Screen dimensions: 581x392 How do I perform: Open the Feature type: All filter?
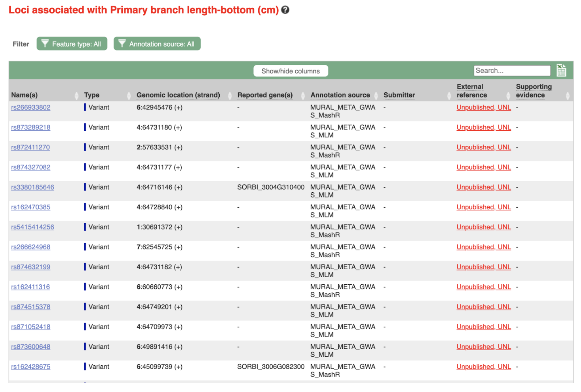coord(72,44)
